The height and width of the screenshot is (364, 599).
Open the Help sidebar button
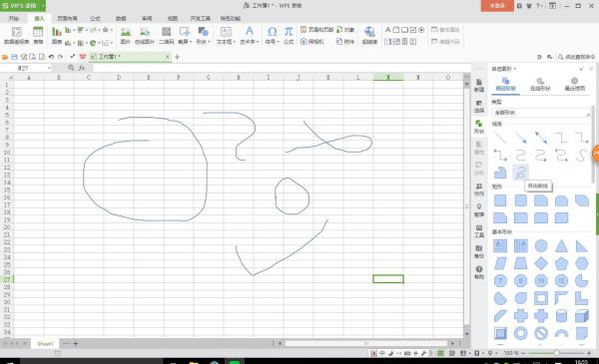coord(479,272)
